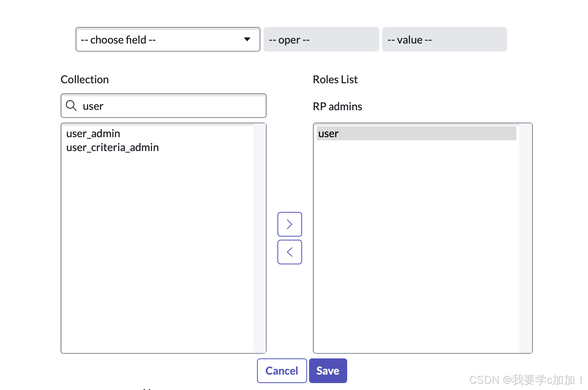Viewport: 588px width, 390px height.
Task: Click the add right-arrow button
Action: click(x=290, y=224)
